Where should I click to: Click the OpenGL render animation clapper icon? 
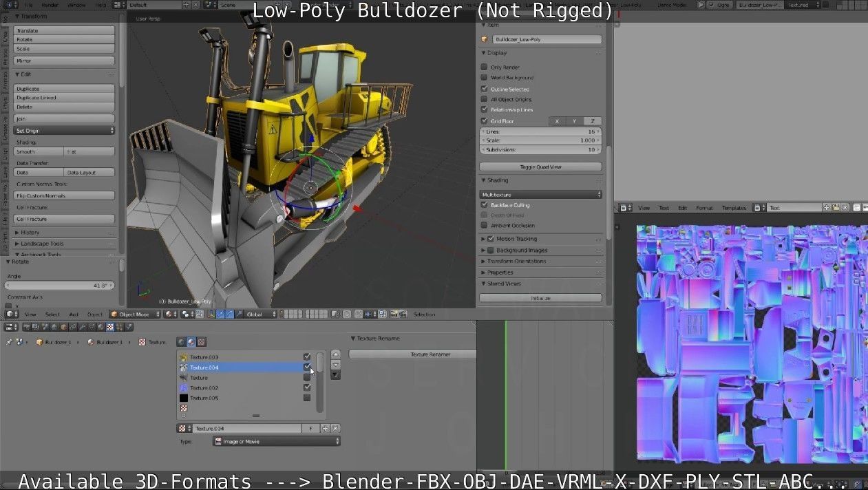pos(403,314)
